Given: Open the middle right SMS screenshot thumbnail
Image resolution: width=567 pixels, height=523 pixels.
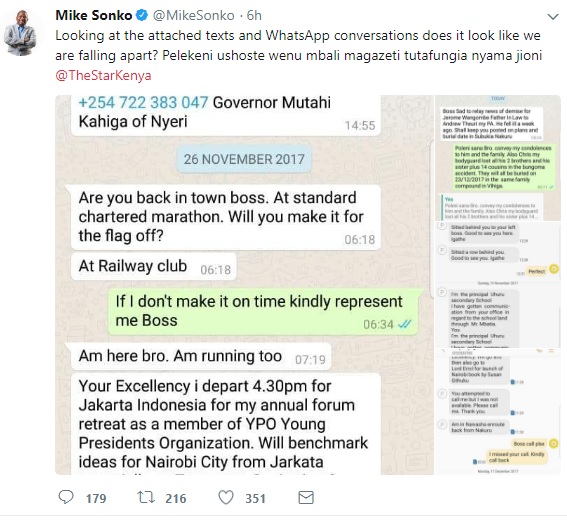Looking at the screenshot, I should [x=498, y=285].
